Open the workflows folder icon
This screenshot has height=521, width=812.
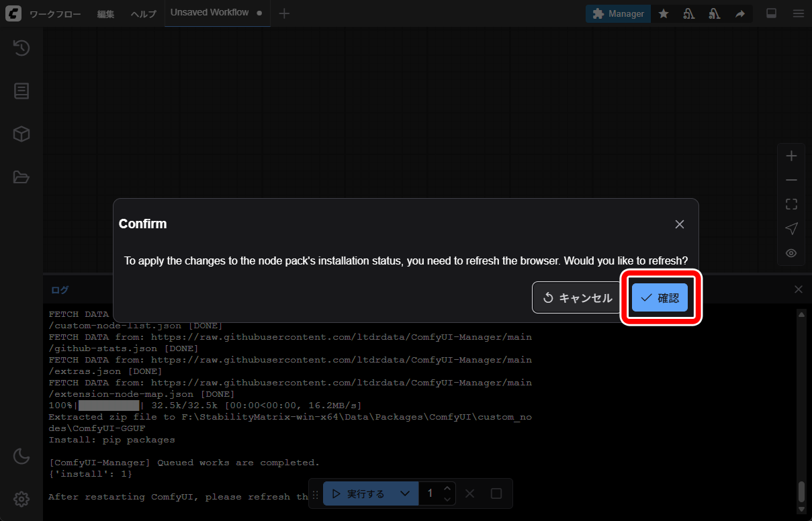21,177
